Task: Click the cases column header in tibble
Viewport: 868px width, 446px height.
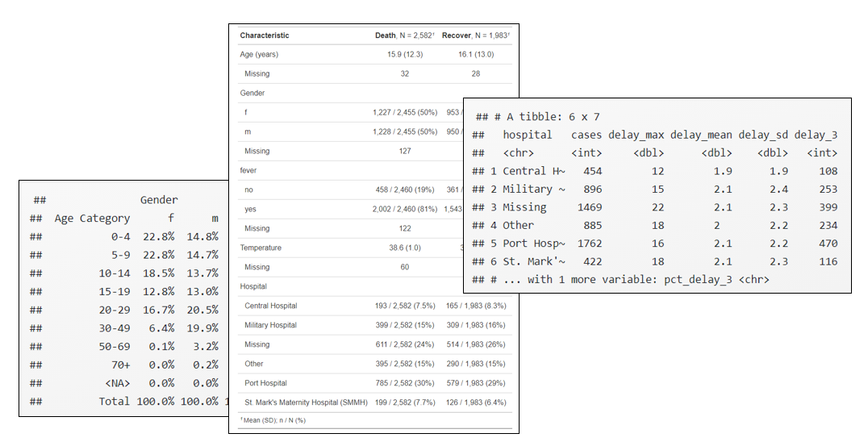Action: tap(586, 135)
